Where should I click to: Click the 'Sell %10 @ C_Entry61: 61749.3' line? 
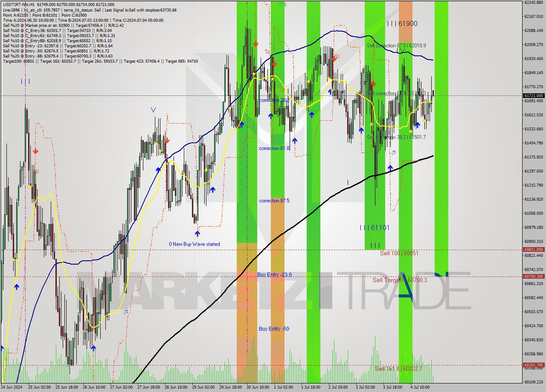coord(59,35)
